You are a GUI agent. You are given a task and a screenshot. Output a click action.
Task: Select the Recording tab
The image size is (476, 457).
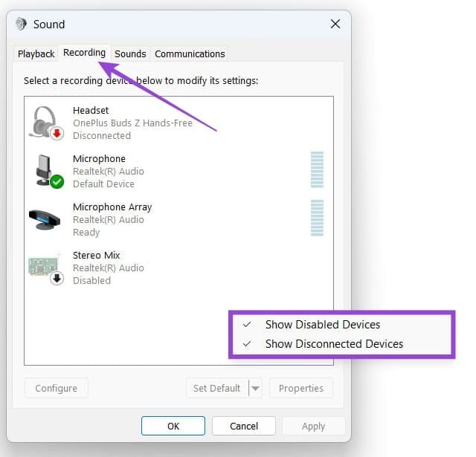tap(84, 53)
